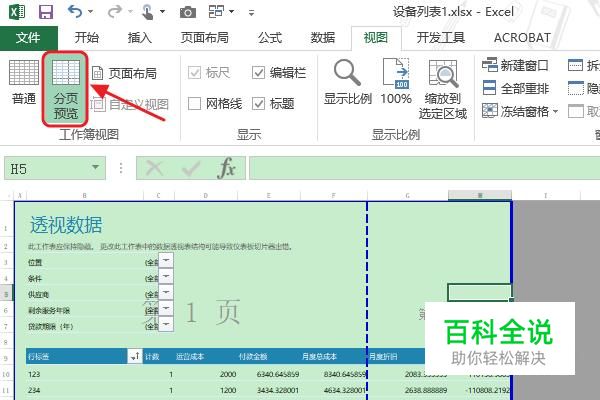Switch to the 页面布局 ribbon tab

pyautogui.click(x=205, y=38)
